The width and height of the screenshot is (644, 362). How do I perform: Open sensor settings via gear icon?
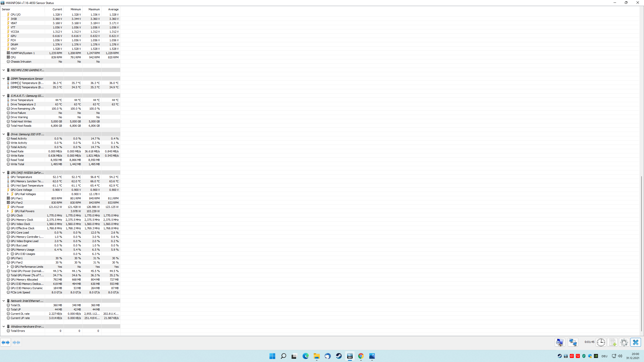[624, 342]
